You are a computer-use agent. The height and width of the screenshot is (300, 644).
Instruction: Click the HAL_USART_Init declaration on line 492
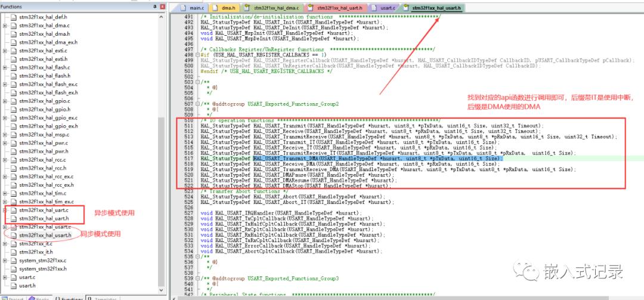[291, 22]
